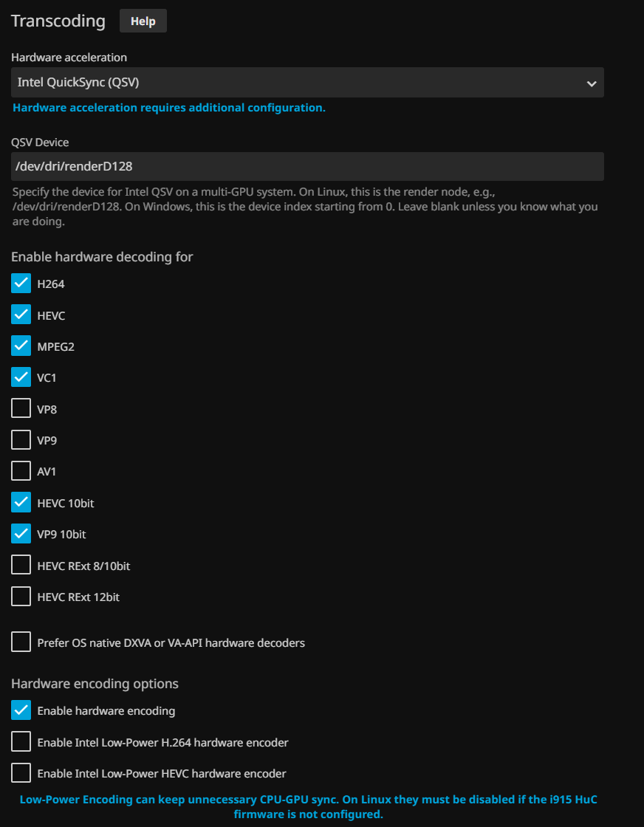Disable VC1 hardware decoding
The width and height of the screenshot is (644, 827).
tap(21, 377)
